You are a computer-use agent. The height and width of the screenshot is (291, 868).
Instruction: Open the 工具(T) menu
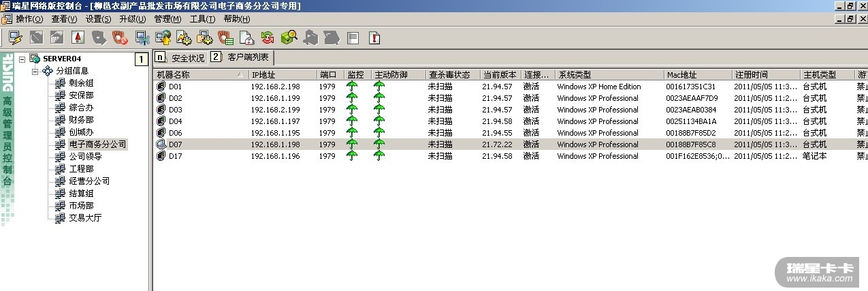coord(202,19)
